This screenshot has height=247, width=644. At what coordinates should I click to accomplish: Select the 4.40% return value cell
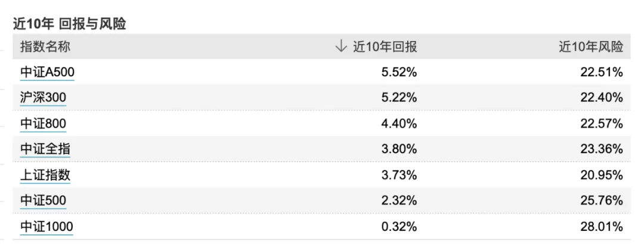pyautogui.click(x=399, y=123)
